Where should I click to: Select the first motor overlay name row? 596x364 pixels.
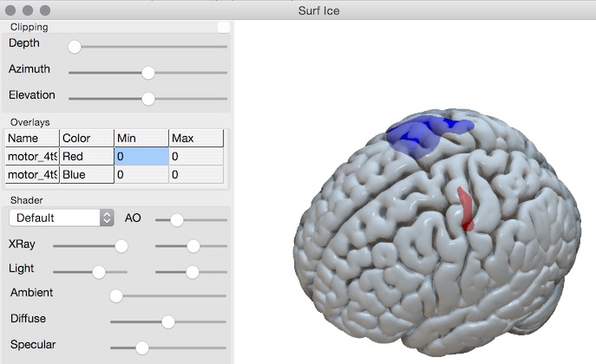click(x=32, y=156)
